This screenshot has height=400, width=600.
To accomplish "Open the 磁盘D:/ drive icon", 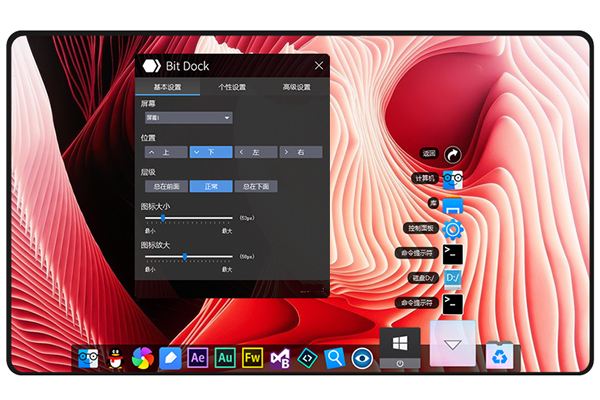I will (453, 277).
